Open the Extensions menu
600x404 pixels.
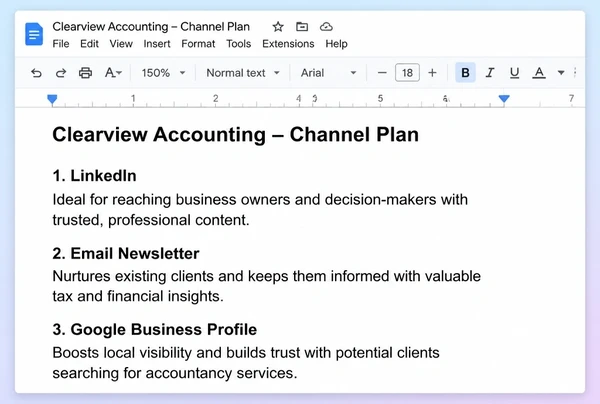[288, 44]
